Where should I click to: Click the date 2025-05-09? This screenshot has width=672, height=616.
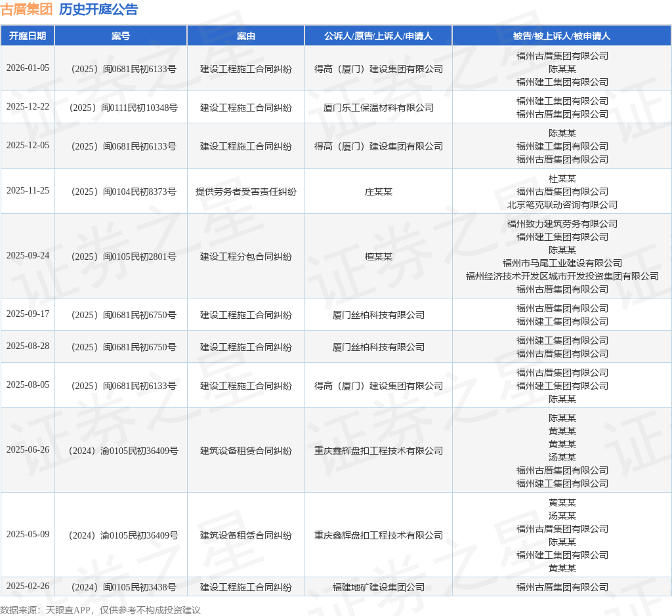pos(28,534)
